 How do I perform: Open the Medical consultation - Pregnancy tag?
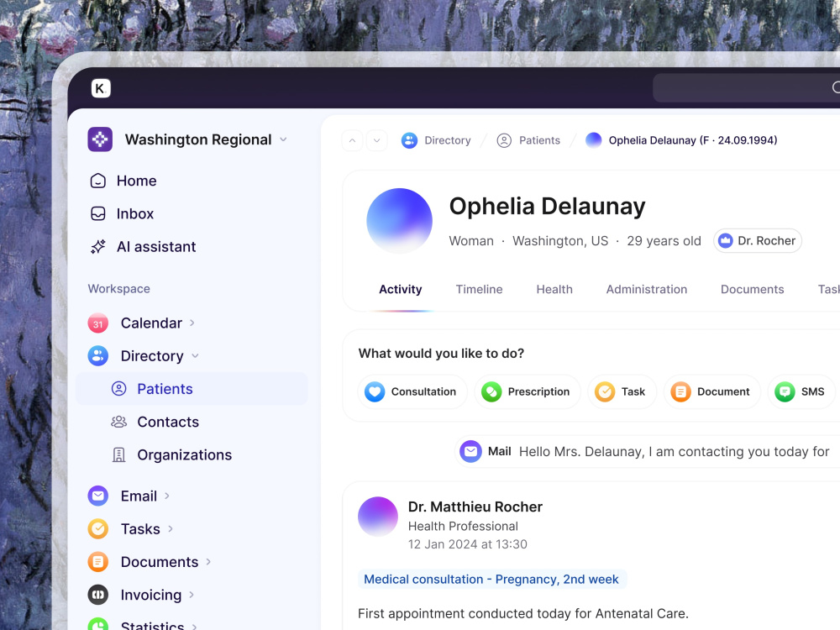pyautogui.click(x=491, y=579)
